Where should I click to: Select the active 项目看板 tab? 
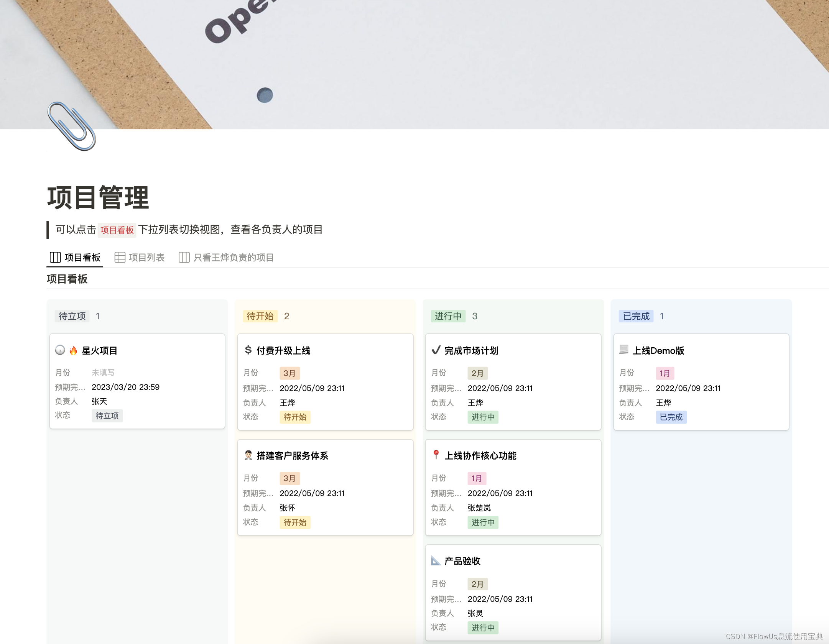pos(75,257)
